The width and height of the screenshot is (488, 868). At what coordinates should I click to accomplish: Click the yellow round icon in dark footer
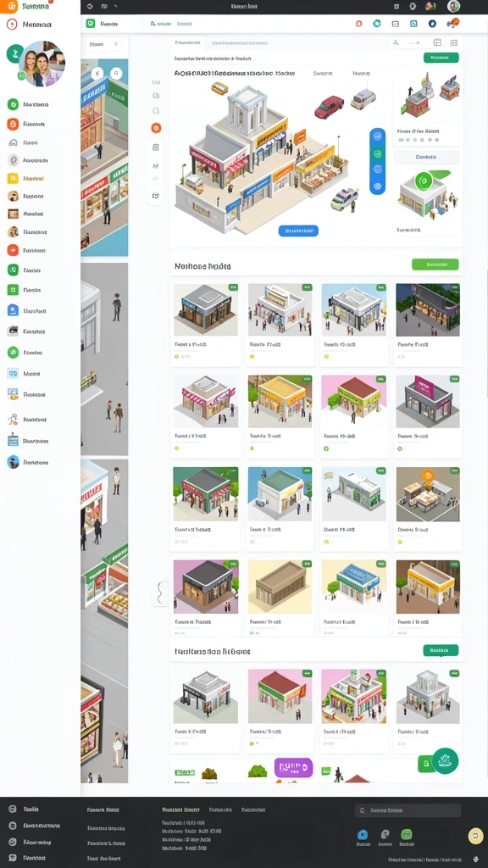[x=475, y=835]
